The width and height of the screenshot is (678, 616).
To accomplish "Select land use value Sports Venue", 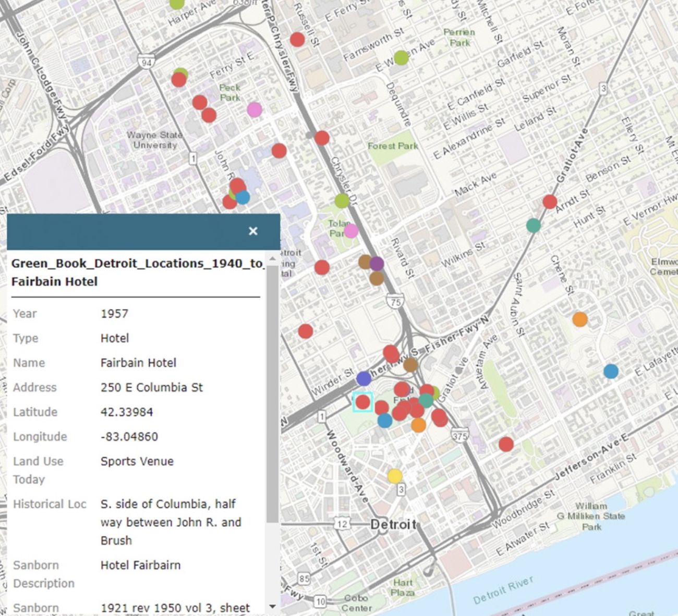I will click(x=137, y=461).
